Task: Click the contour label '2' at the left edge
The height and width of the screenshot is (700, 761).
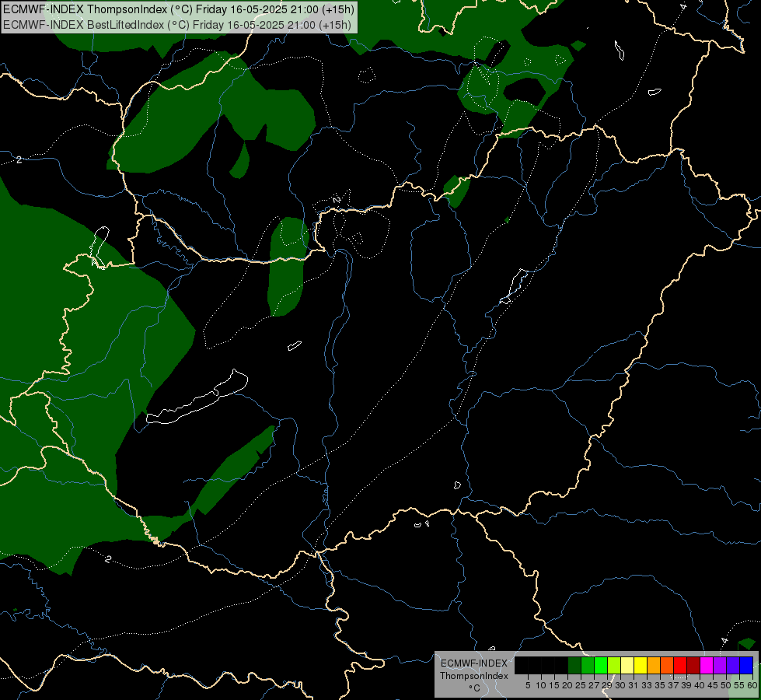Action: click(19, 159)
